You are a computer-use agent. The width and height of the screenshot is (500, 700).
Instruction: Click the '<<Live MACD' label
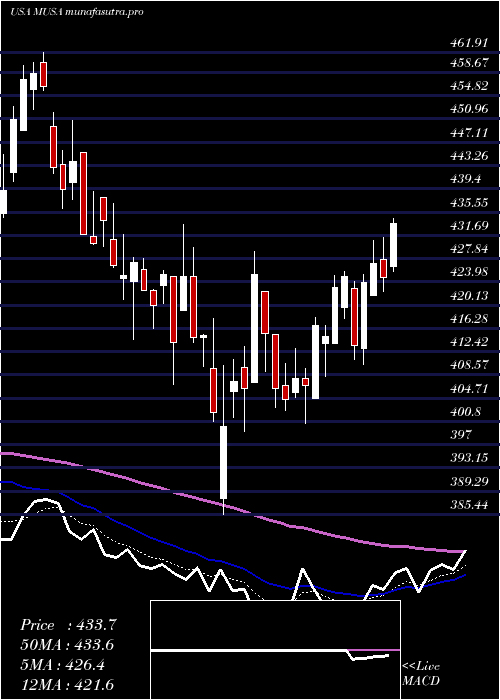[x=421, y=673]
